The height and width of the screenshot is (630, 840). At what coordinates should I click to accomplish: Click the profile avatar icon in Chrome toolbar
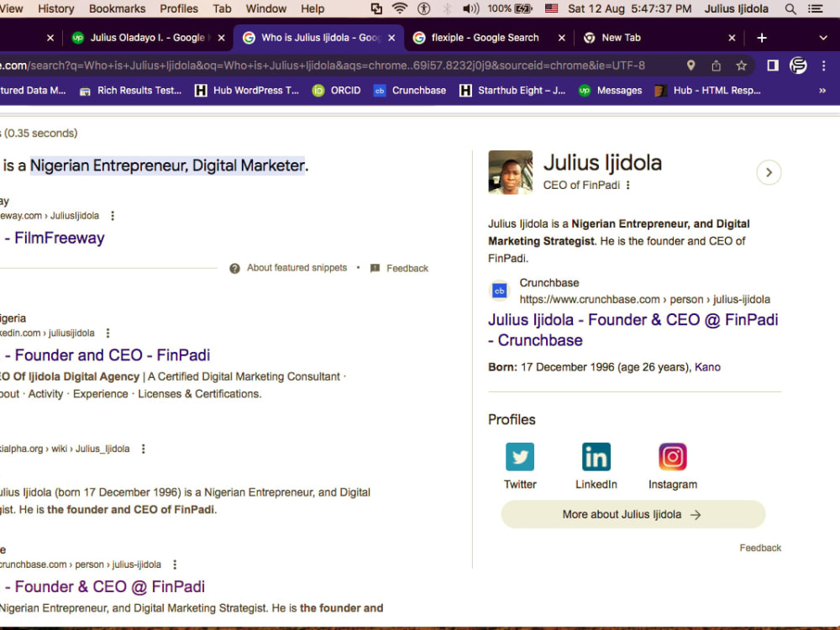pos(798,66)
